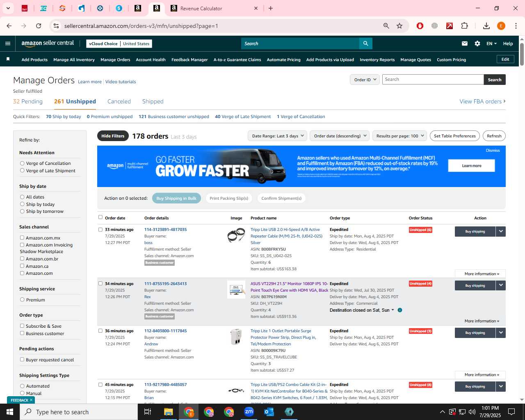The width and height of the screenshot is (525, 420).
Task: Expand Buy shipping arrow for order 111-8755195-2643413
Action: pos(501,285)
